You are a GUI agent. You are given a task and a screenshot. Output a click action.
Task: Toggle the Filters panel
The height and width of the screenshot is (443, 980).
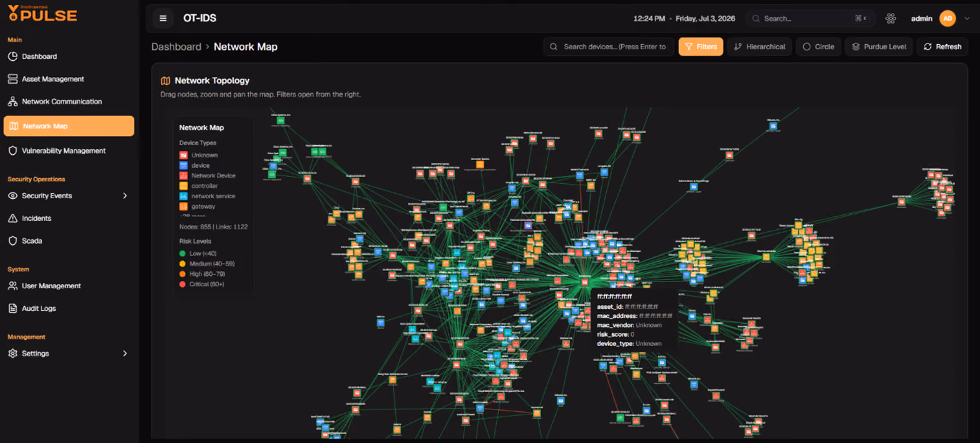point(701,47)
